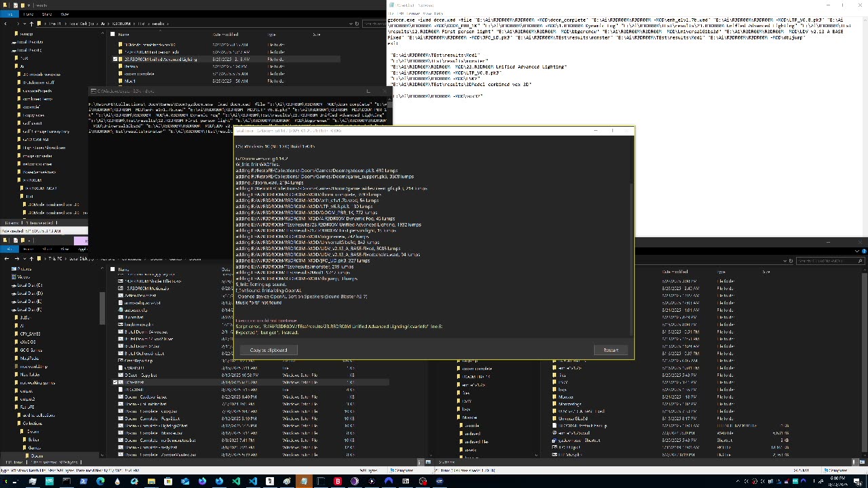868x488 pixels.
Task: Expand ribbon chevron in bottom-right Explorer
Action: pyautogui.click(x=858, y=251)
